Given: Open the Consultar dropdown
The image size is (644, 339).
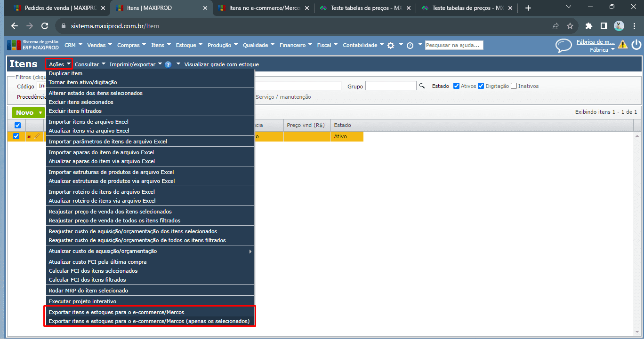Looking at the screenshot, I should point(90,64).
